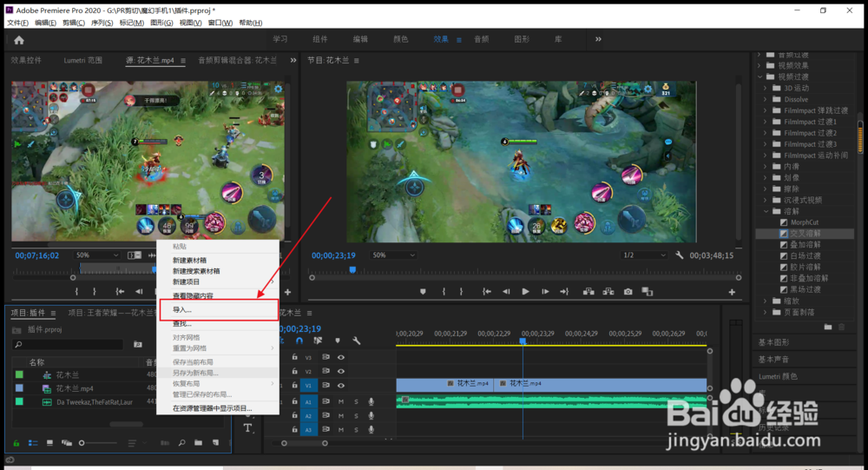Open the 基本图形 panel

pos(773,342)
